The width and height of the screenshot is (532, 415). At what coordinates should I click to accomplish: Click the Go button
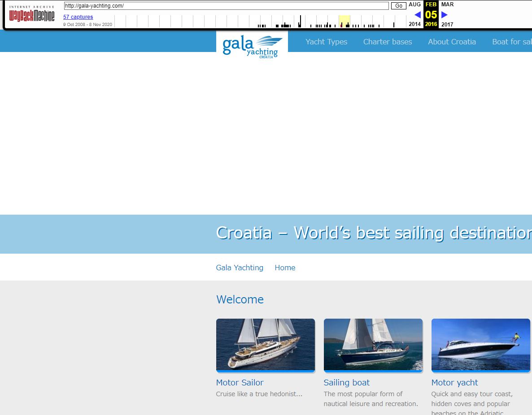point(398,6)
